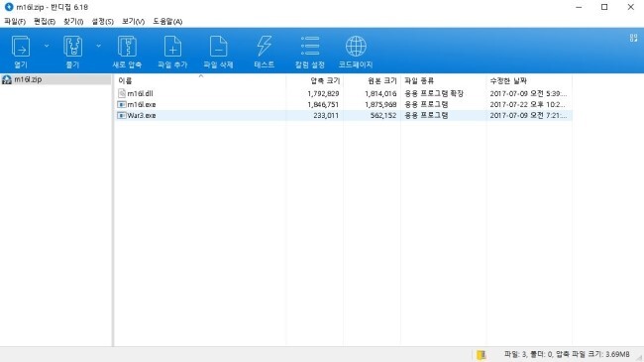Click the Extract (풀기) toolbar icon
The height and width of the screenshot is (362, 644).
72,47
